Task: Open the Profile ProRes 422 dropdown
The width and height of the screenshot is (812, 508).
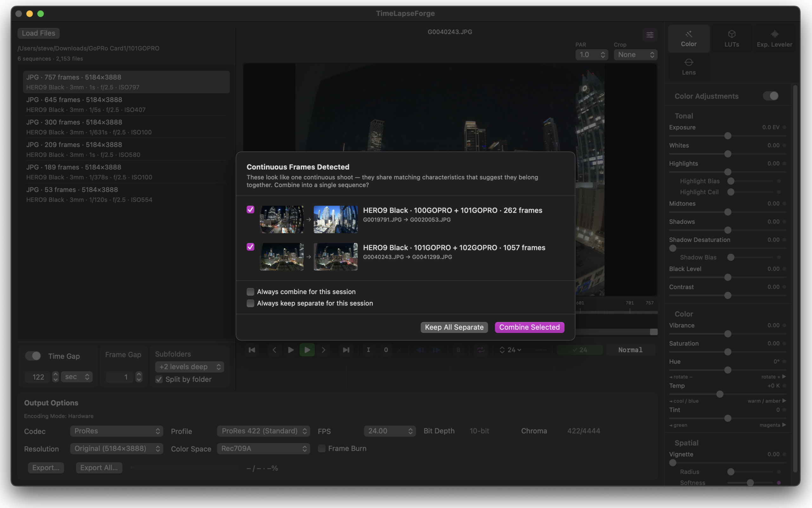Action: [263, 431]
